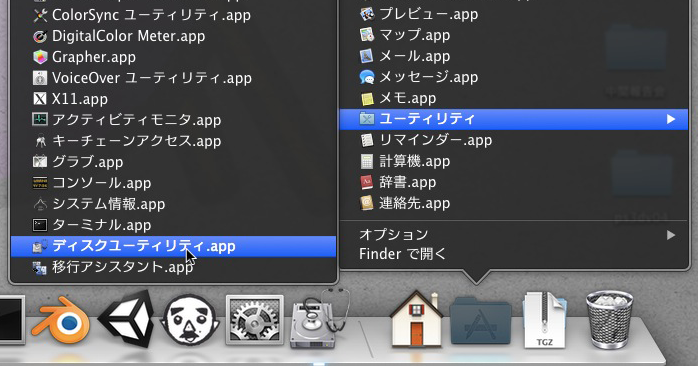
Task: Open the Home folder in Dock
Action: [x=416, y=319]
